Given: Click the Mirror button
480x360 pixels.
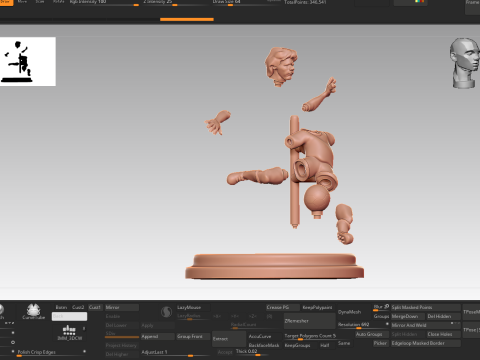Looking at the screenshot, I should tap(122, 307).
